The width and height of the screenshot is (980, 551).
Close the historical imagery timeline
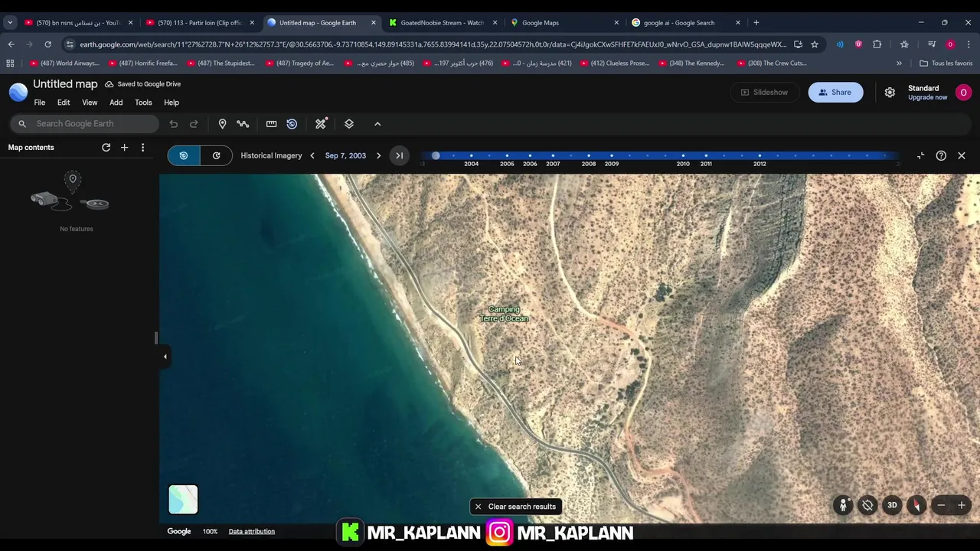[x=962, y=155]
